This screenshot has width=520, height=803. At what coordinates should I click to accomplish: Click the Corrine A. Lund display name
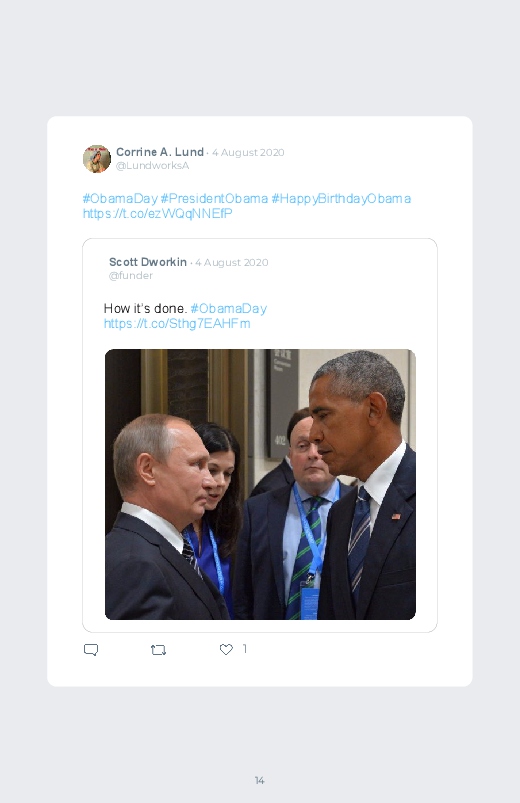click(160, 152)
